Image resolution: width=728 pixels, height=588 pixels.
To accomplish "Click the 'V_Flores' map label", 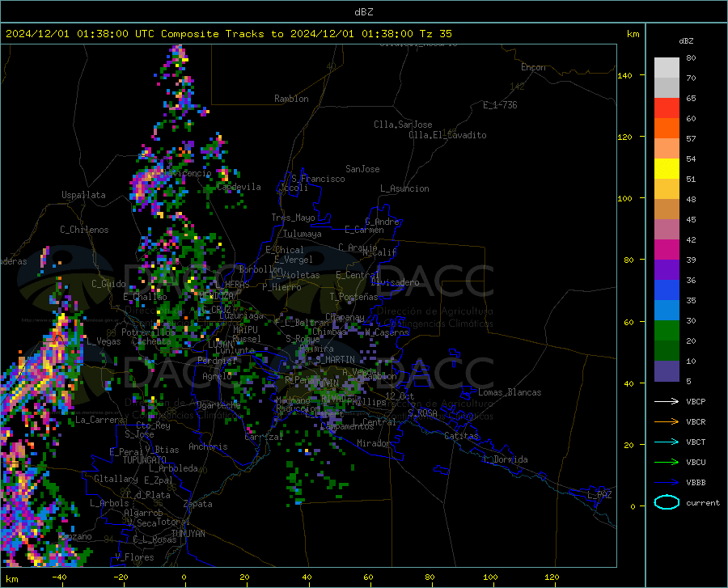I will [134, 557].
